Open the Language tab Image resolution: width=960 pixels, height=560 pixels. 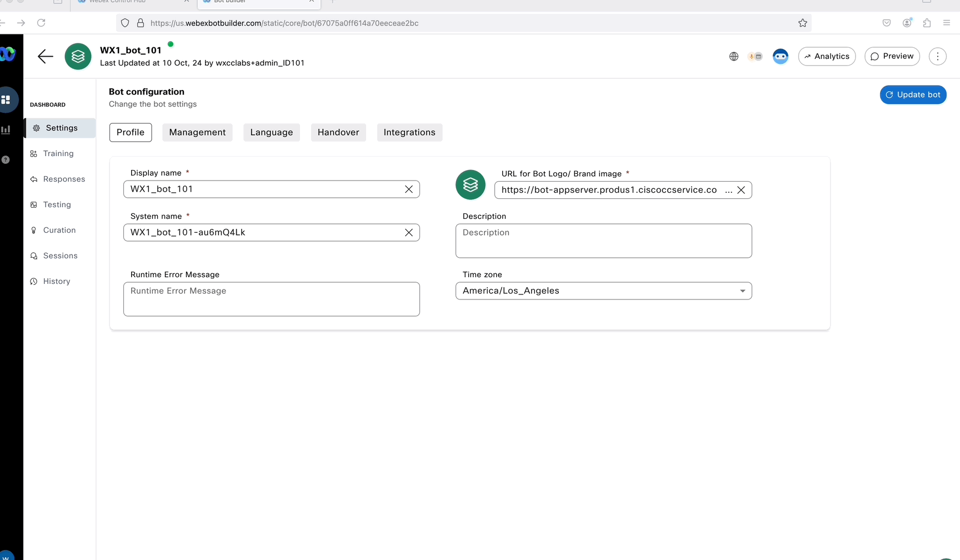pyautogui.click(x=271, y=132)
